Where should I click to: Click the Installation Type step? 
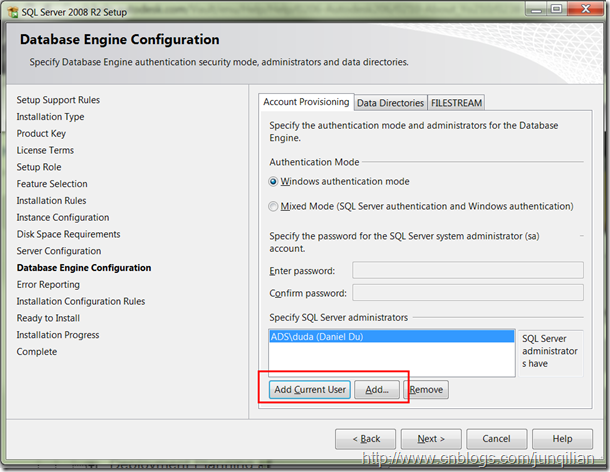pos(50,117)
